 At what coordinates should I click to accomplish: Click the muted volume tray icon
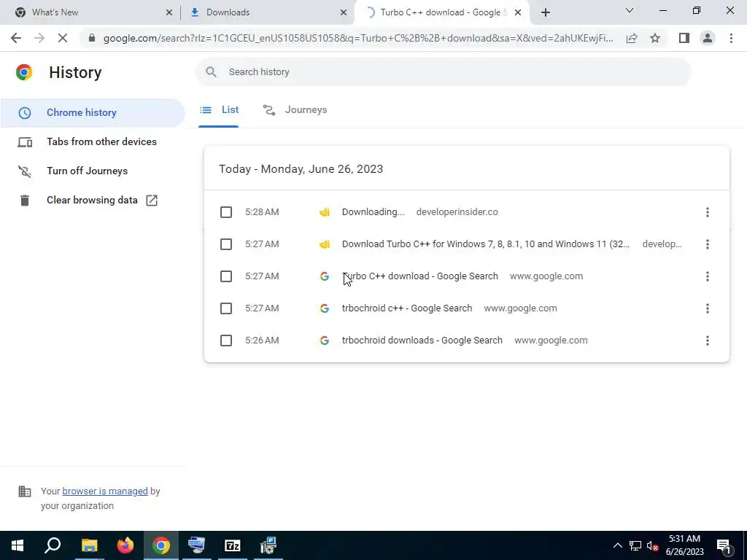(x=653, y=545)
